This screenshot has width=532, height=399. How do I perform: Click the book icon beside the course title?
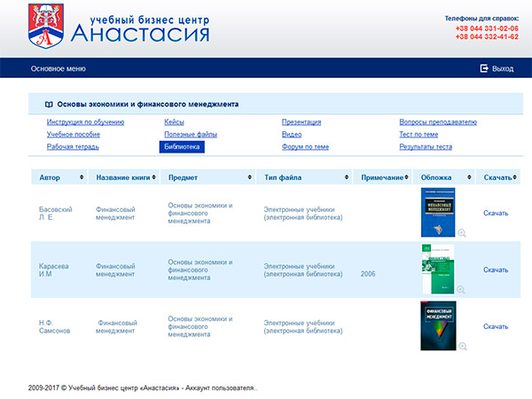pos(49,104)
